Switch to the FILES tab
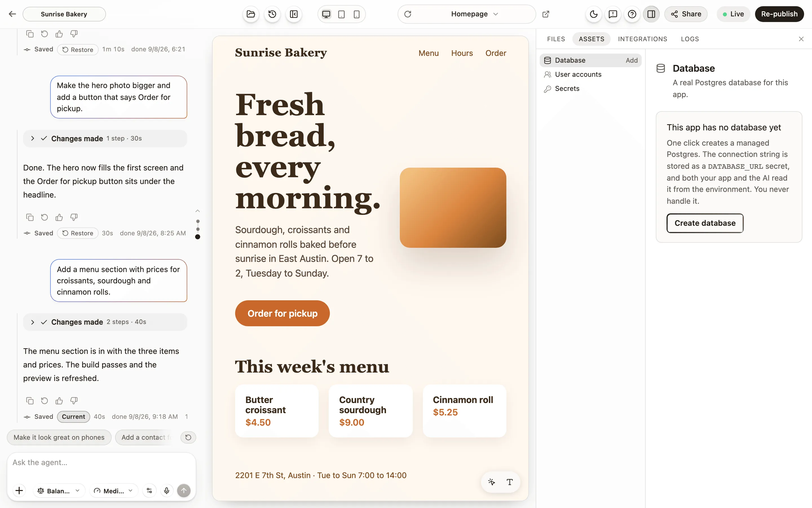Viewport: 812px width, 508px height. pyautogui.click(x=556, y=39)
